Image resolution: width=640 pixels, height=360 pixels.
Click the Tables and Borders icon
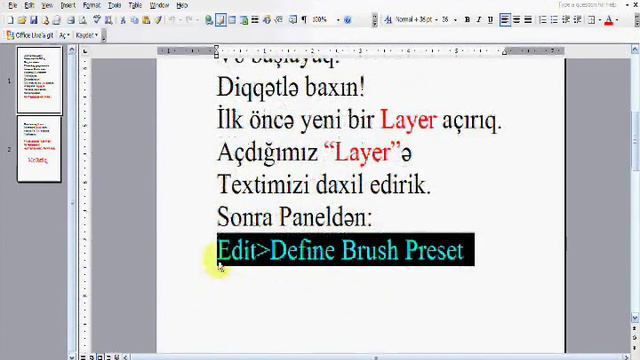point(221,20)
